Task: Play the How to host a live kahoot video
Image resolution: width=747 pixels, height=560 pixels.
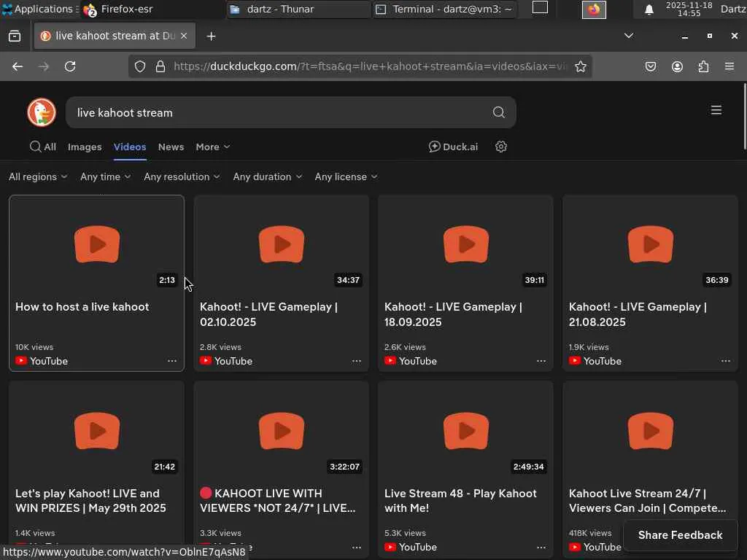Action: click(x=97, y=244)
